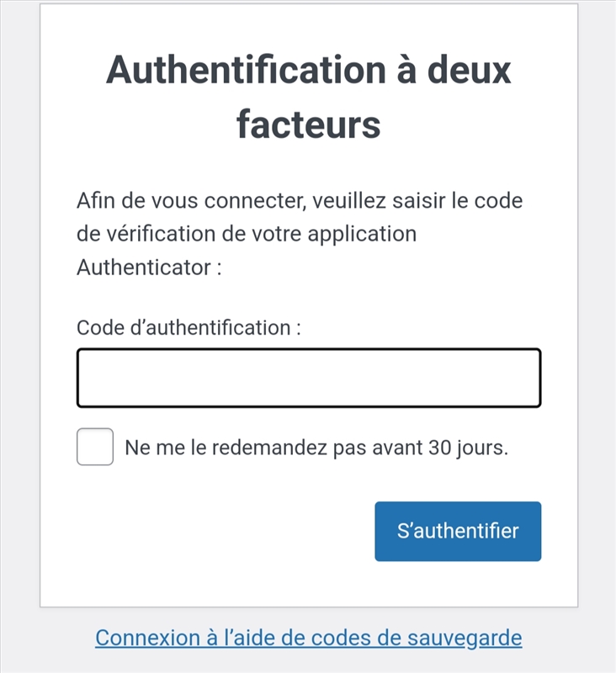Click "Connexion à l'aide de codes de sauvegarde"

click(x=308, y=637)
